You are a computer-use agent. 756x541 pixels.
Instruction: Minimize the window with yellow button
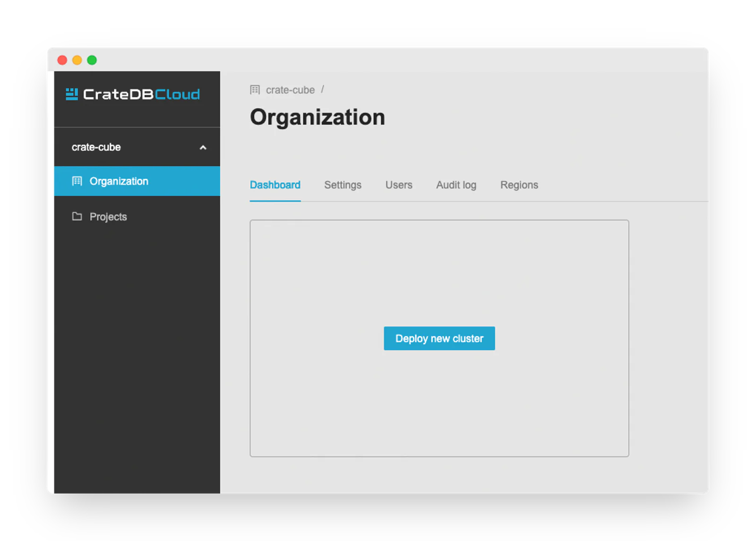[x=77, y=60]
